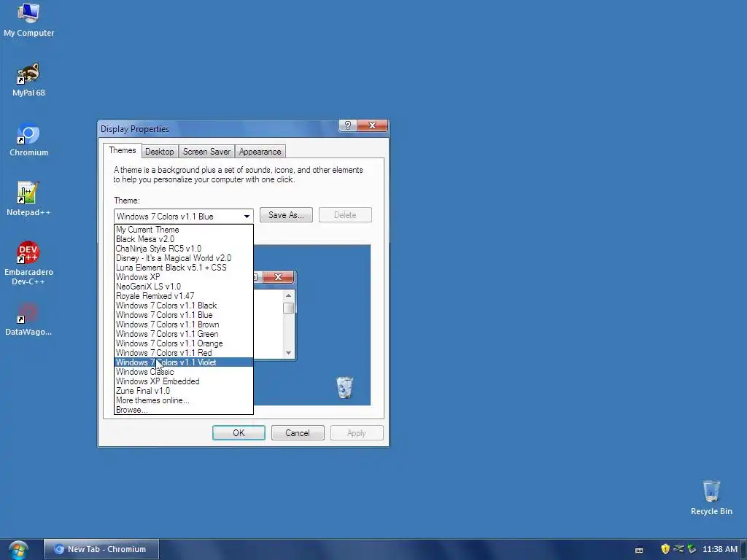The image size is (747, 560).
Task: Select the DataWago desktop shortcut
Action: [28, 319]
